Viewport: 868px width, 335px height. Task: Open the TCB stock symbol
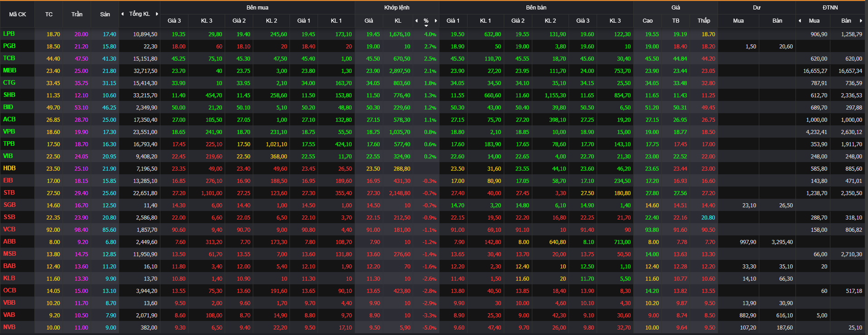point(9,58)
